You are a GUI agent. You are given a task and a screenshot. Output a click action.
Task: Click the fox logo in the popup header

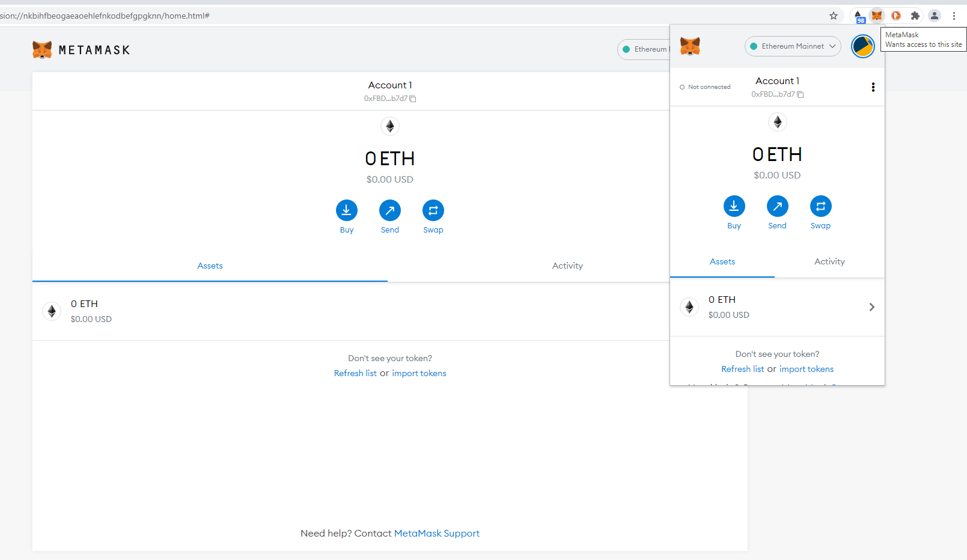tap(690, 46)
